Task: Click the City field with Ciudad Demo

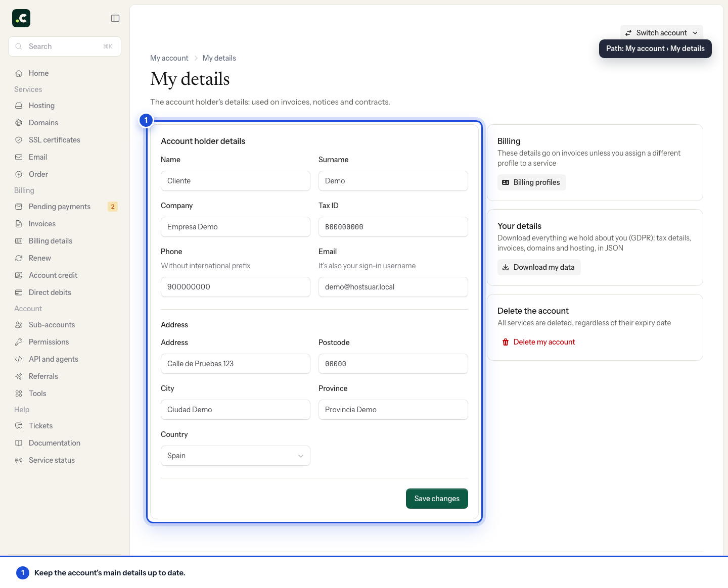Action: pyautogui.click(x=236, y=410)
